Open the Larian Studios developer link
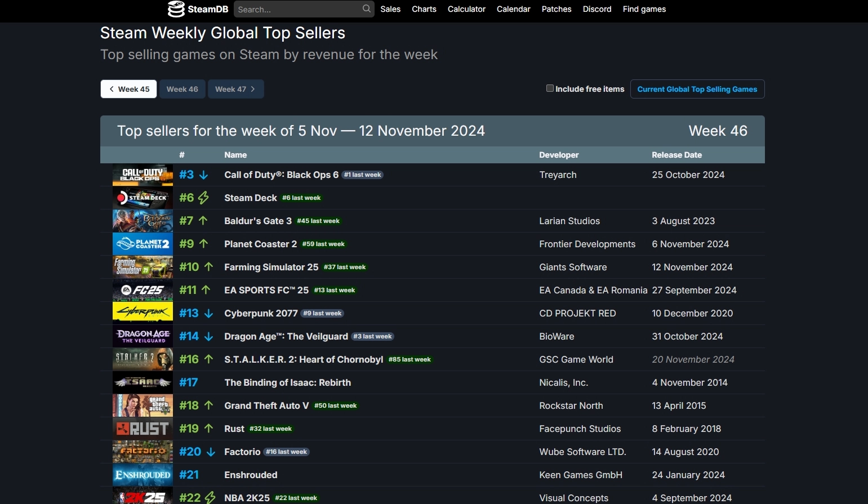Image resolution: width=868 pixels, height=504 pixels. tap(569, 221)
